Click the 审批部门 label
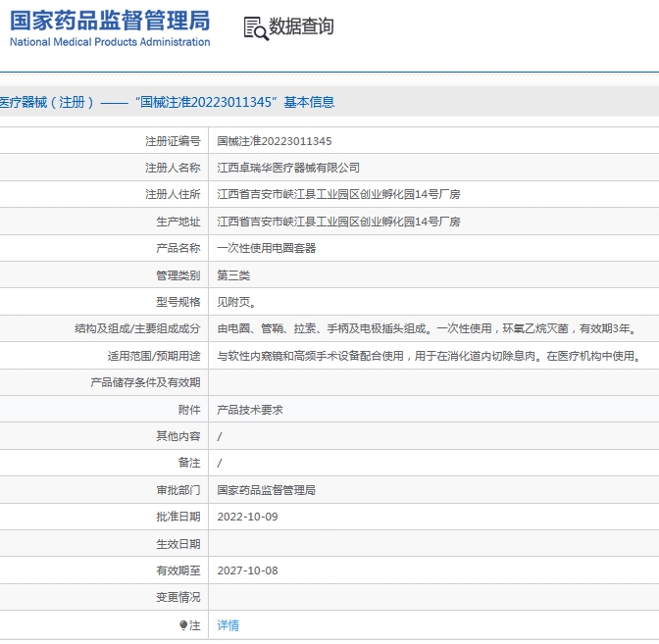The height and width of the screenshot is (644, 659). tap(178, 490)
